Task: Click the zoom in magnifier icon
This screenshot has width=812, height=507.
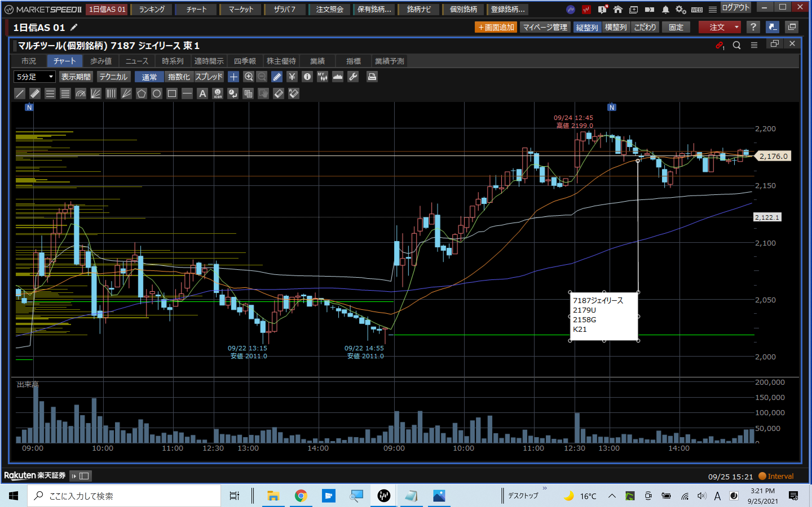Action: click(248, 77)
